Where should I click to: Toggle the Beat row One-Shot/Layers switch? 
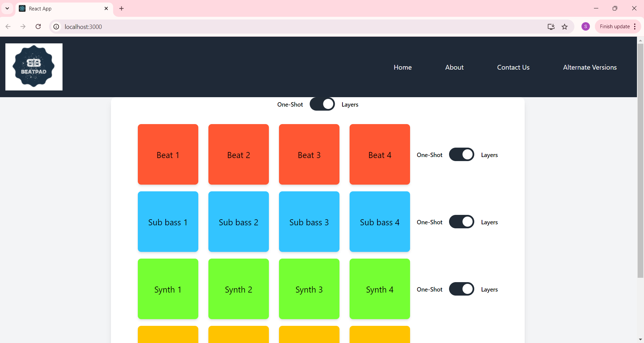point(461,154)
